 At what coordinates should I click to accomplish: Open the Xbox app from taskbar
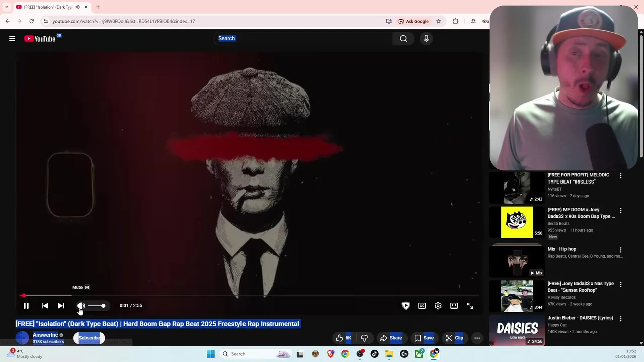tap(419, 354)
